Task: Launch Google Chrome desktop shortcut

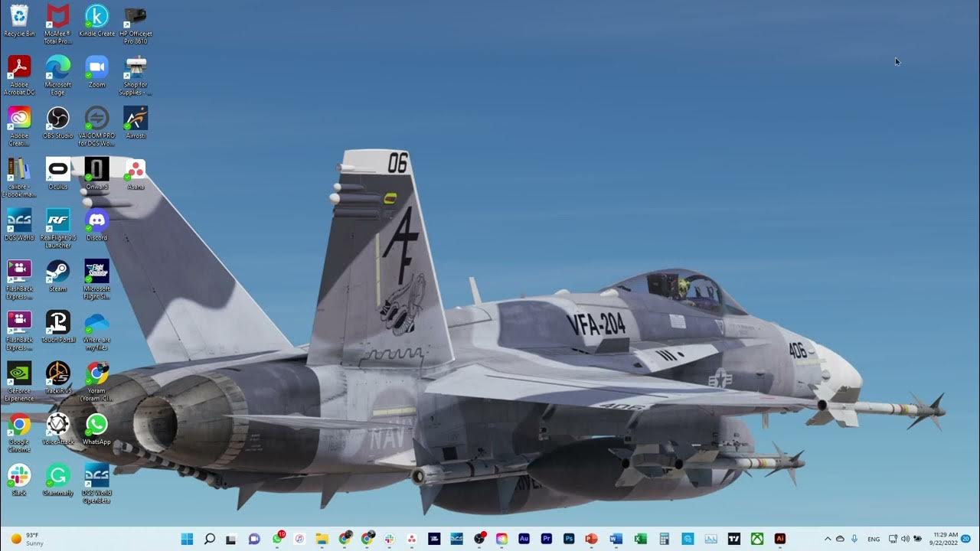Action: click(19, 432)
